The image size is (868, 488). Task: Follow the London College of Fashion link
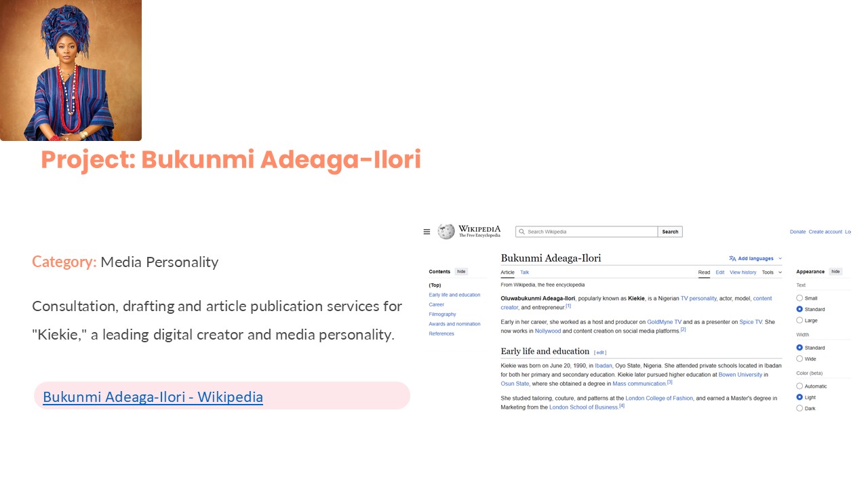click(659, 399)
